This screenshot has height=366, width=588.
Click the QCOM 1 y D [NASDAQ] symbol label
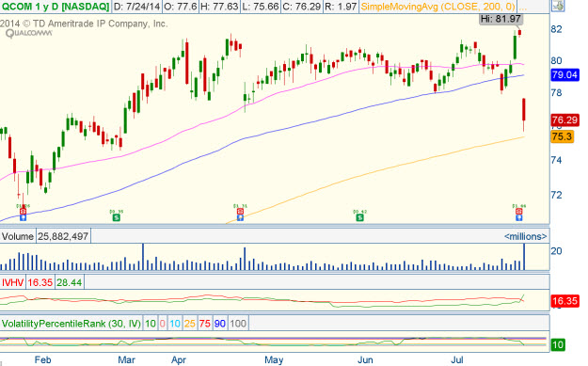coord(56,7)
